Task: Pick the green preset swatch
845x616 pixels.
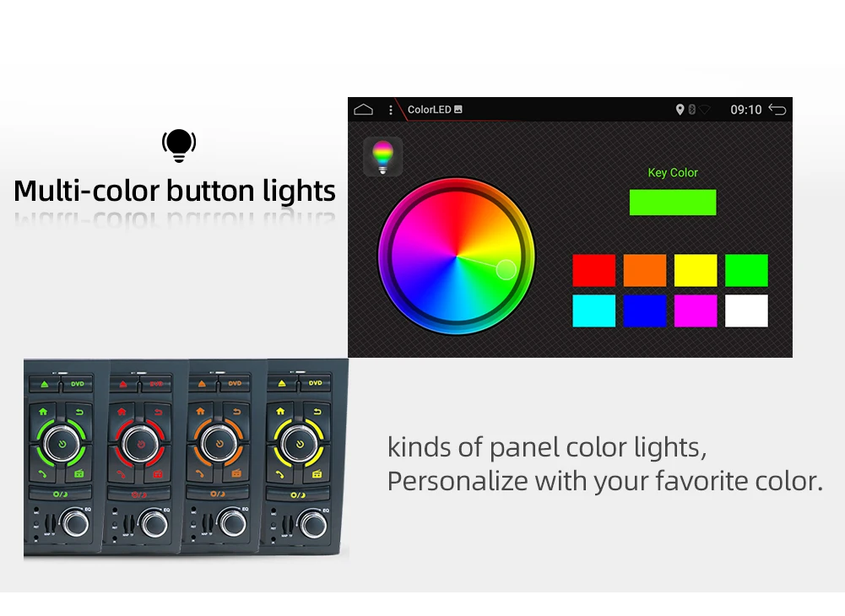Action: point(746,270)
